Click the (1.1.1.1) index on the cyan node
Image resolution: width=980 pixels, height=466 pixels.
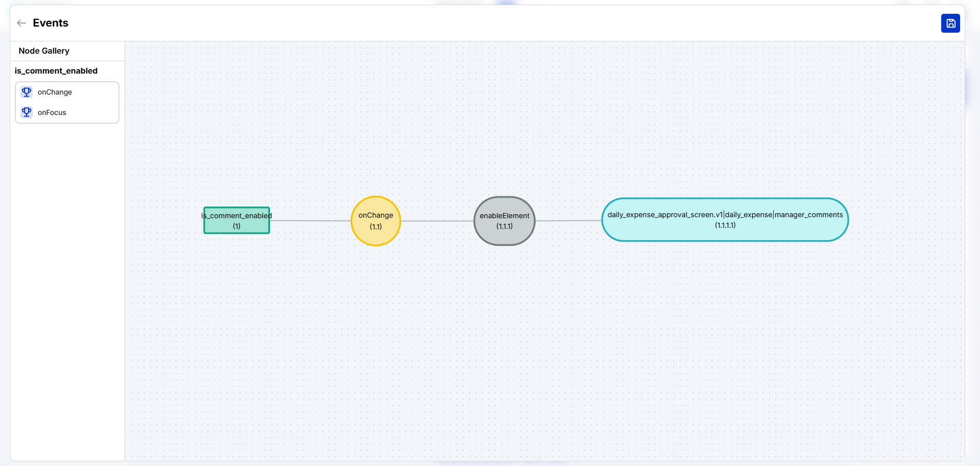pos(725,225)
